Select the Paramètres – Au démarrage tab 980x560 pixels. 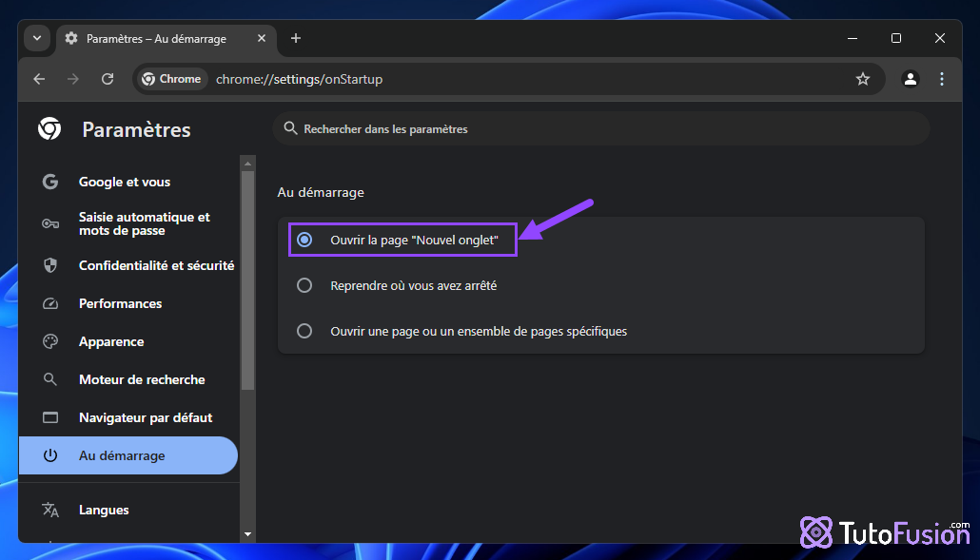click(x=167, y=39)
